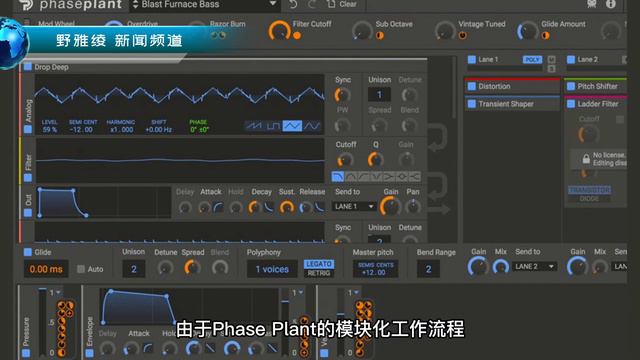Image resolution: width=640 pixels, height=360 pixels.
Task: Click the Polyphony 1 voices field
Action: (x=272, y=269)
